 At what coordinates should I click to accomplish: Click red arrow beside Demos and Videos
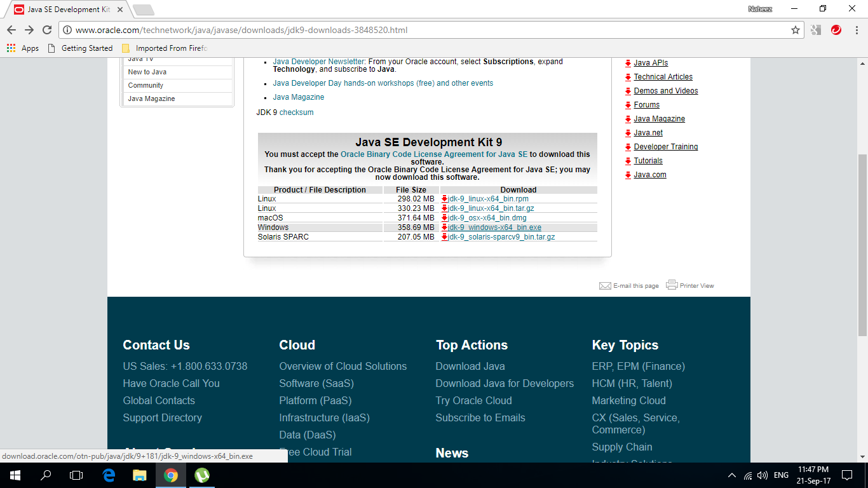628,91
